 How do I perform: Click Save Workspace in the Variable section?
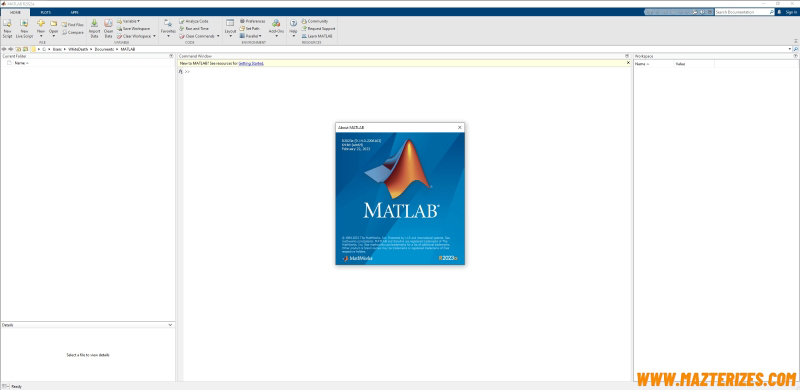[x=134, y=29]
